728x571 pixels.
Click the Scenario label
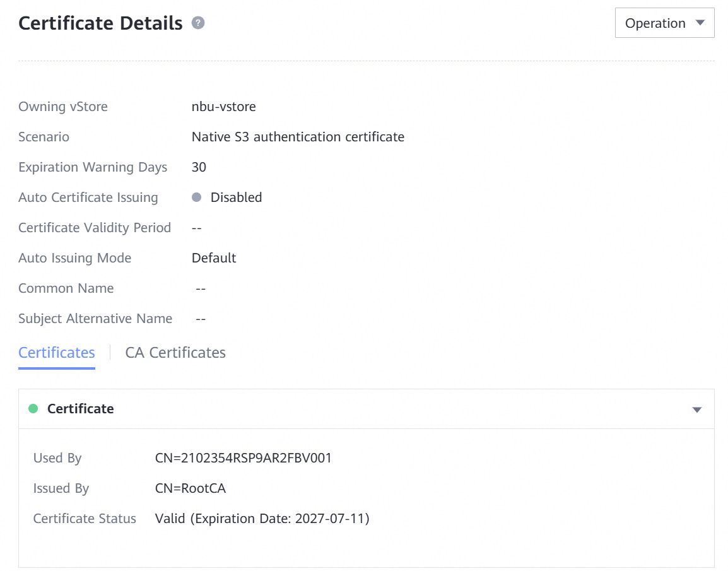pyautogui.click(x=44, y=137)
